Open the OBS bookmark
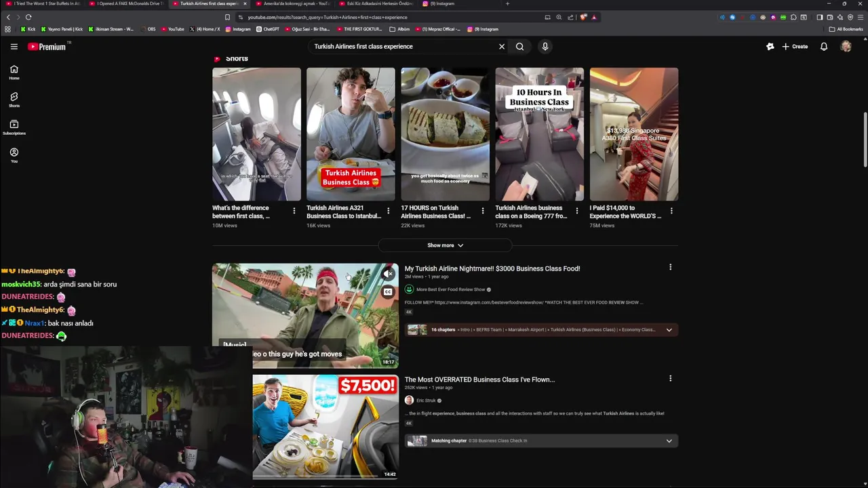Image resolution: width=868 pixels, height=488 pixels. [x=148, y=29]
